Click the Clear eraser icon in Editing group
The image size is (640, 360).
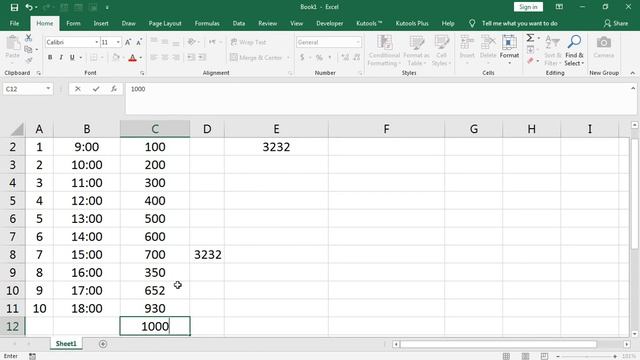pyautogui.click(x=530, y=61)
